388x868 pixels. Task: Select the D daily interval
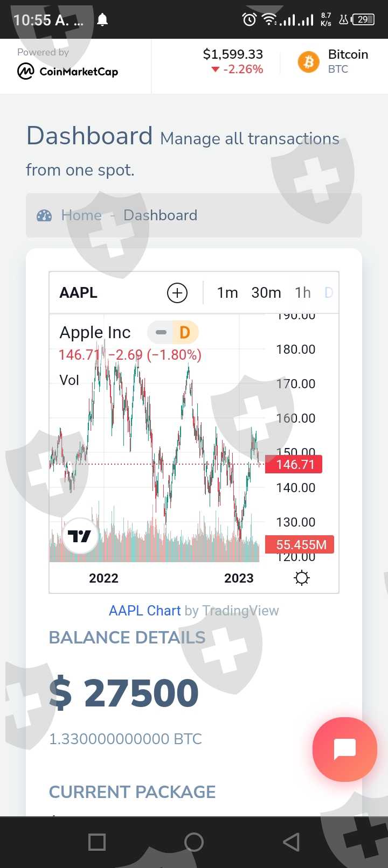pos(329,293)
